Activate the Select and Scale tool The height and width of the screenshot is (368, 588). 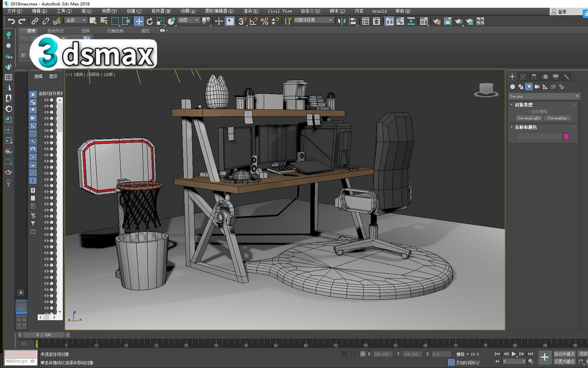click(x=161, y=21)
